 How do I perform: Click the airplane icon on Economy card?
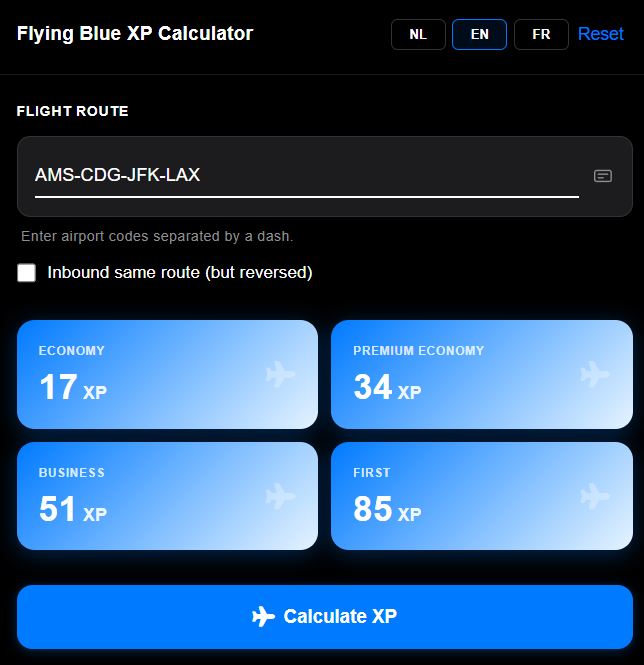(x=281, y=374)
